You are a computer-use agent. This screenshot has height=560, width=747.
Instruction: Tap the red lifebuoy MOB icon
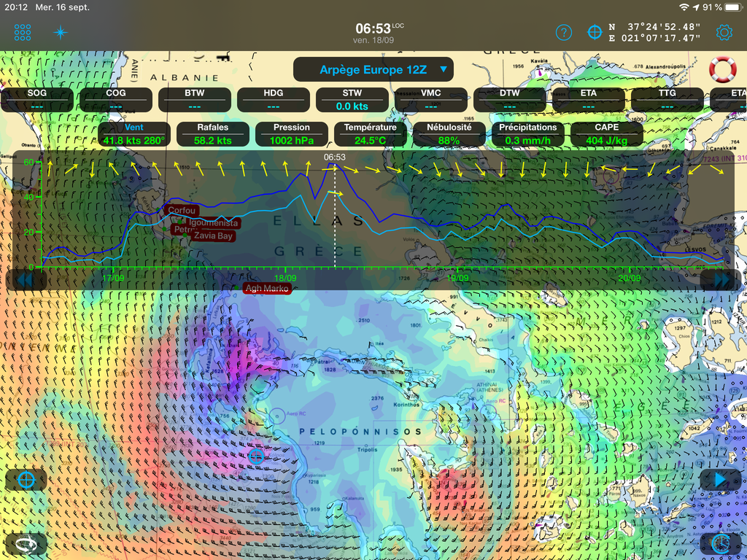point(723,69)
